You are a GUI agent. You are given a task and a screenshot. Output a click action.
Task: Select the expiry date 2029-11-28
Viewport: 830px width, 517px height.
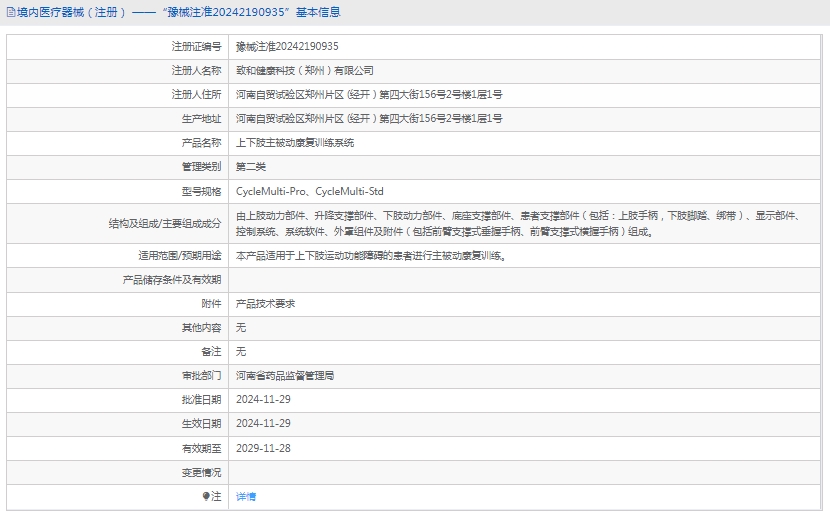(263, 448)
